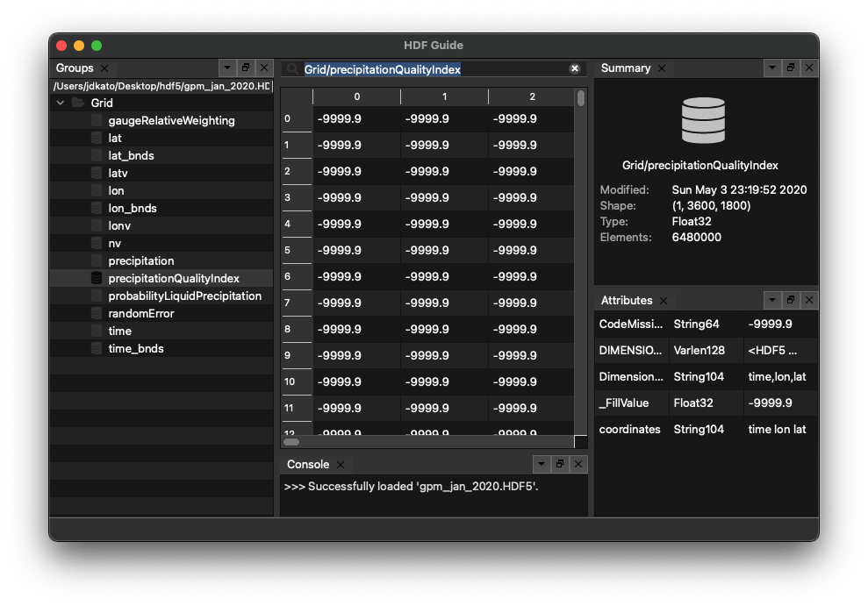868x606 pixels.
Task: Float the Summary panel using undock icon
Action: (x=791, y=68)
